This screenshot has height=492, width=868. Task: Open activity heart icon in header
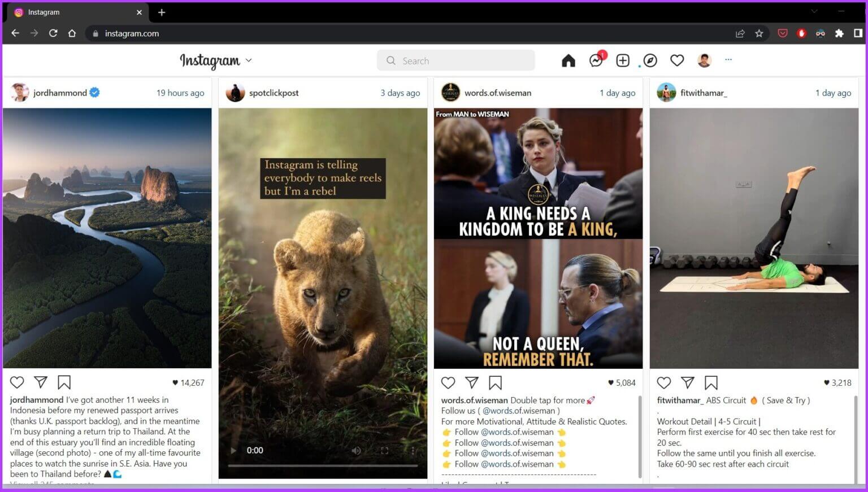click(677, 60)
